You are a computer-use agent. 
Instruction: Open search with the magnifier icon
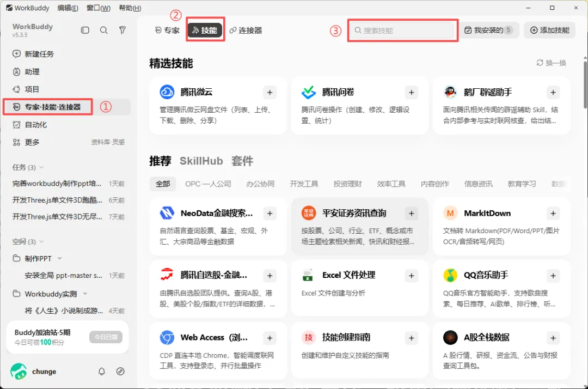coord(104,30)
